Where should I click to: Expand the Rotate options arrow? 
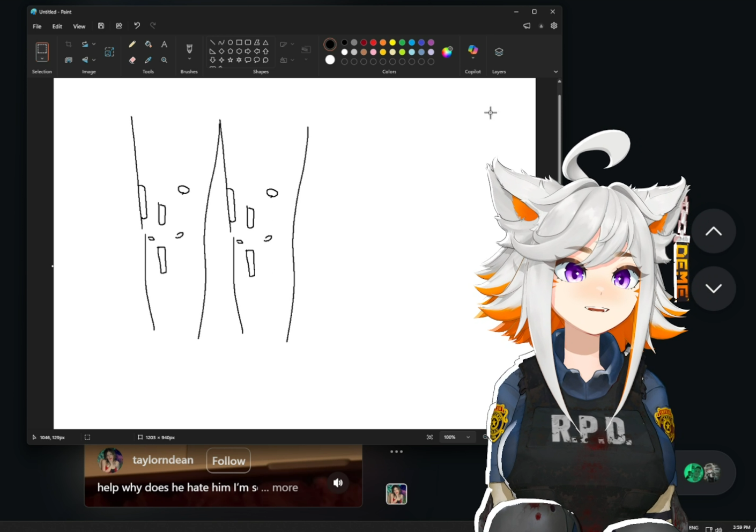[x=94, y=44]
